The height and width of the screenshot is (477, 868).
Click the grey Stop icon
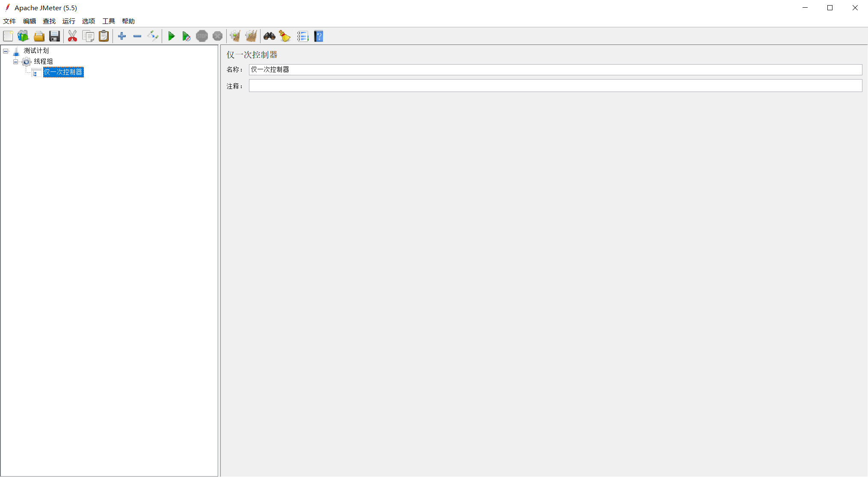click(202, 36)
